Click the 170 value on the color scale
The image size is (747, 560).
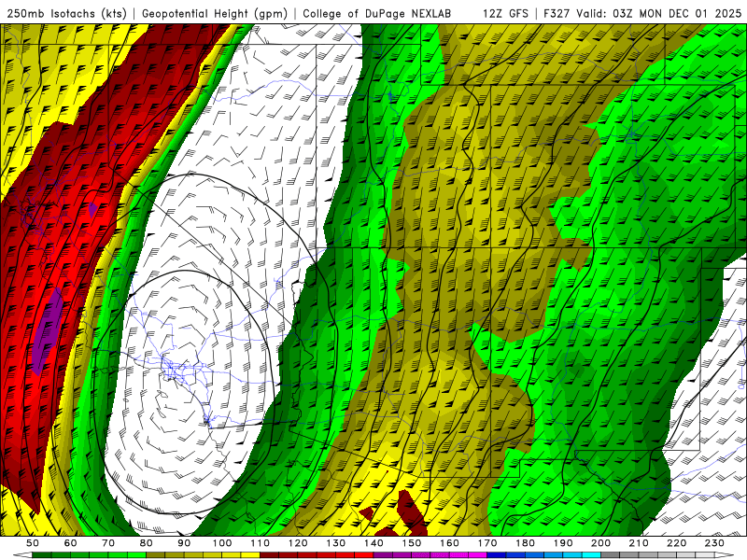487,543
